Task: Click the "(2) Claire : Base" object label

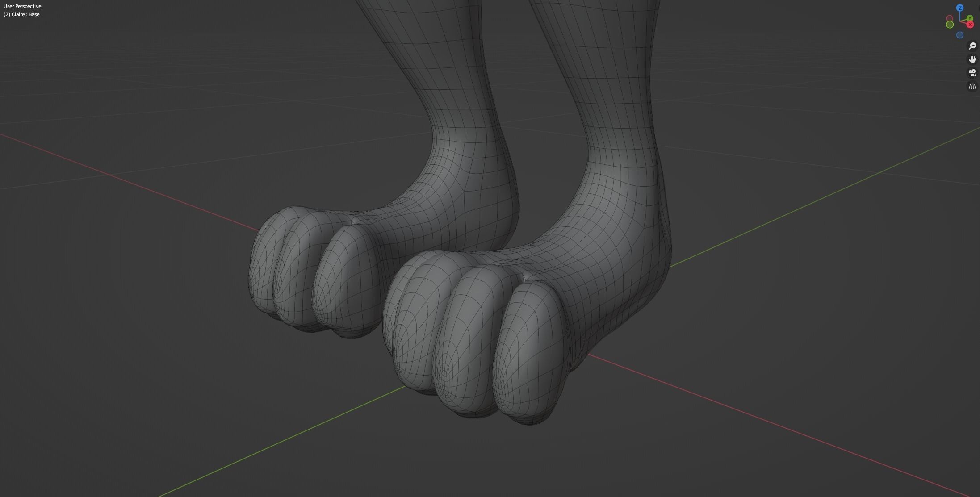Action: click(21, 14)
